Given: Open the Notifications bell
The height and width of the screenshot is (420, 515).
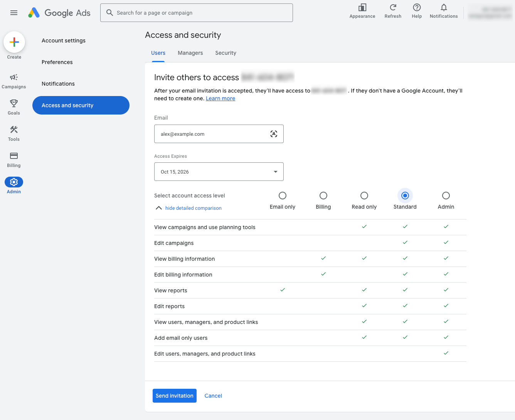Looking at the screenshot, I should point(444,8).
